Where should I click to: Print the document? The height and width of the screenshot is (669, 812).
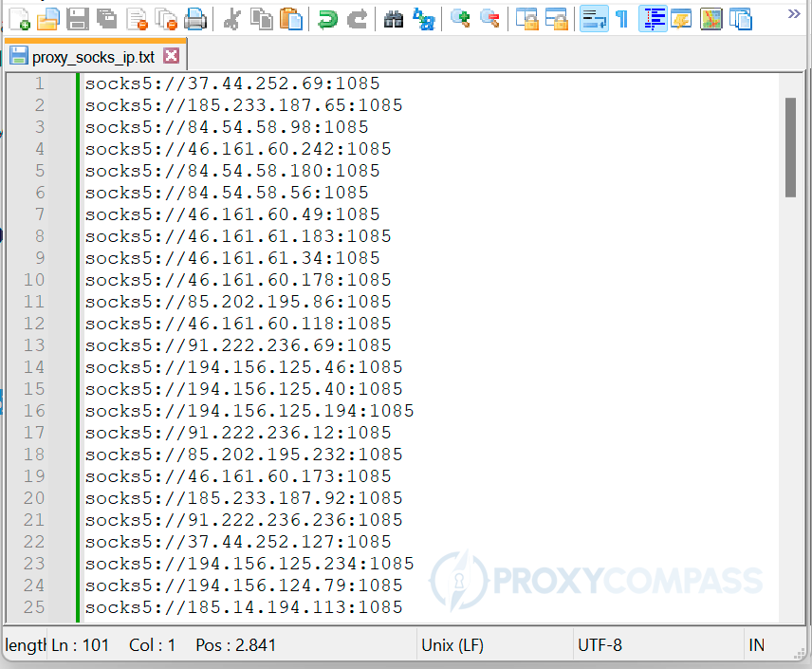click(195, 19)
